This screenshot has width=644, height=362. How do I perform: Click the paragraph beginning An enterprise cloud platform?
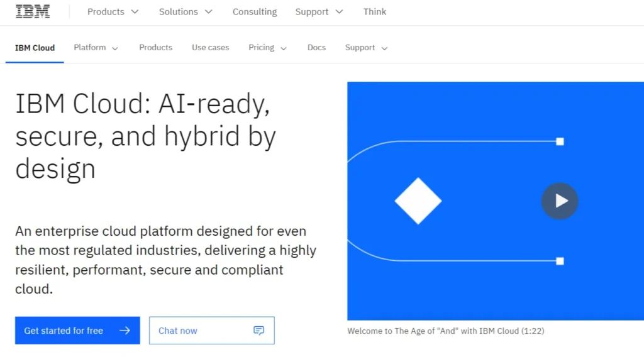coord(165,260)
